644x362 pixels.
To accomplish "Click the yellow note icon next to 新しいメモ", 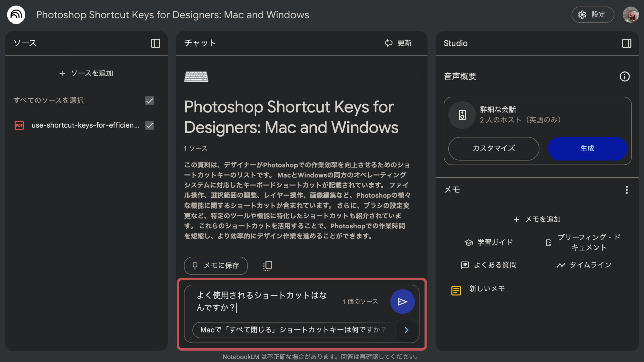I will coord(456,290).
